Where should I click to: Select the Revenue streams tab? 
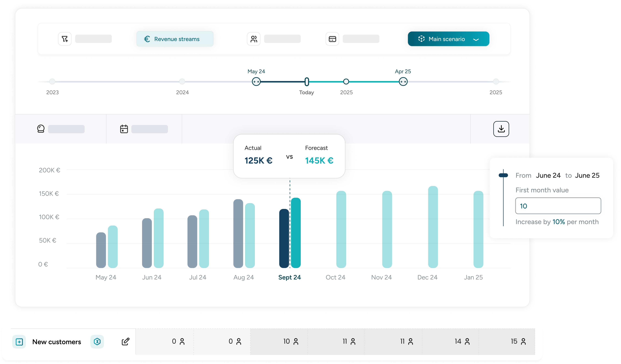coord(175,39)
